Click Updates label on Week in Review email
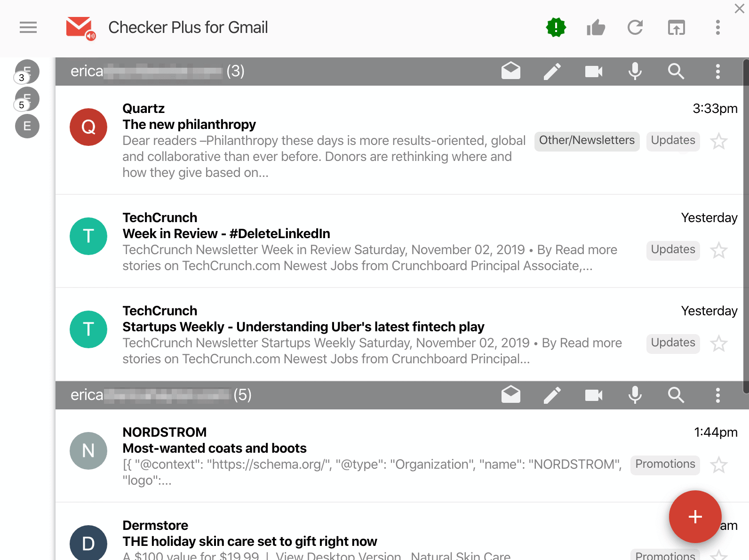 pos(673,250)
